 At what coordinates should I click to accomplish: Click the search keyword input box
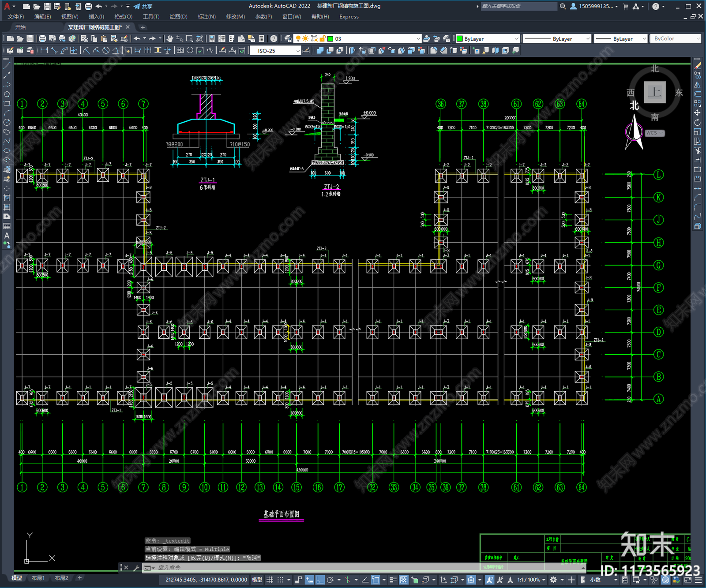(x=518, y=6)
